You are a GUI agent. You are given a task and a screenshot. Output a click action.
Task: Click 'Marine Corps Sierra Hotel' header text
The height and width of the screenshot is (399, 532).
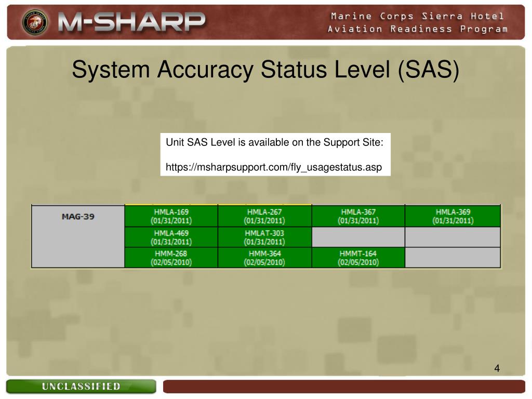point(417,16)
